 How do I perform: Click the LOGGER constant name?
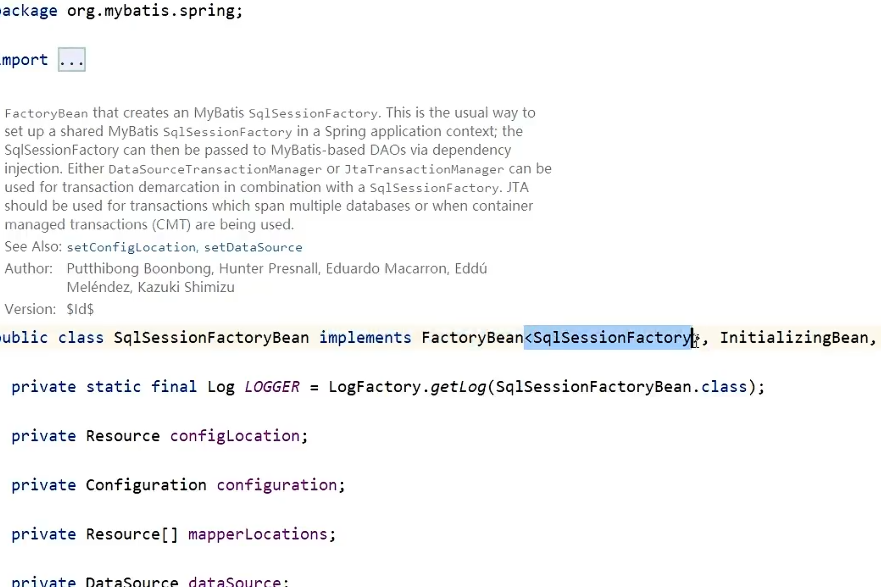coord(272,387)
